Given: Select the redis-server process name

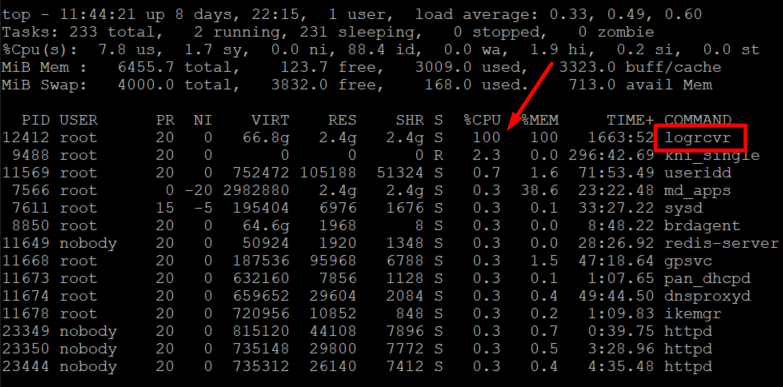Looking at the screenshot, I should click(722, 244).
